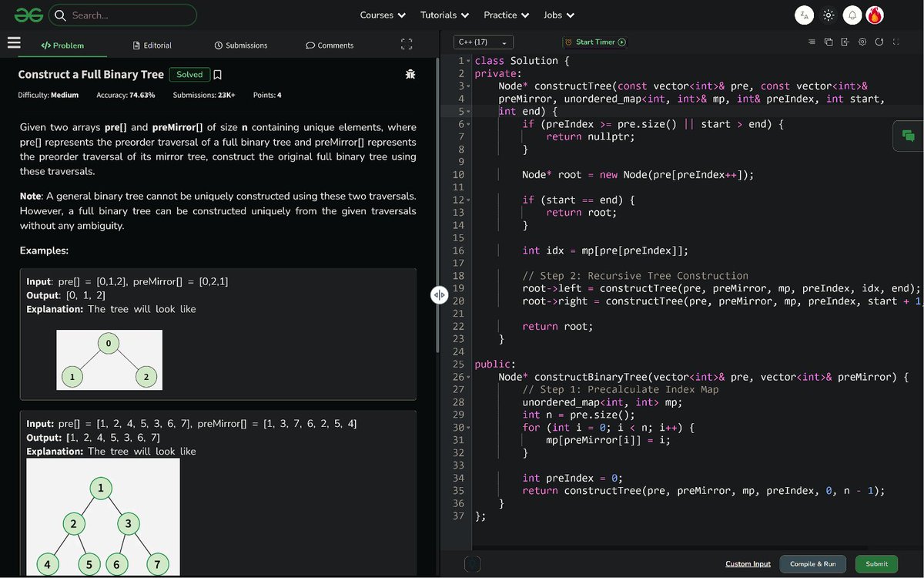Copy code with the copy icon
This screenshot has height=578, width=924.
coord(829,42)
